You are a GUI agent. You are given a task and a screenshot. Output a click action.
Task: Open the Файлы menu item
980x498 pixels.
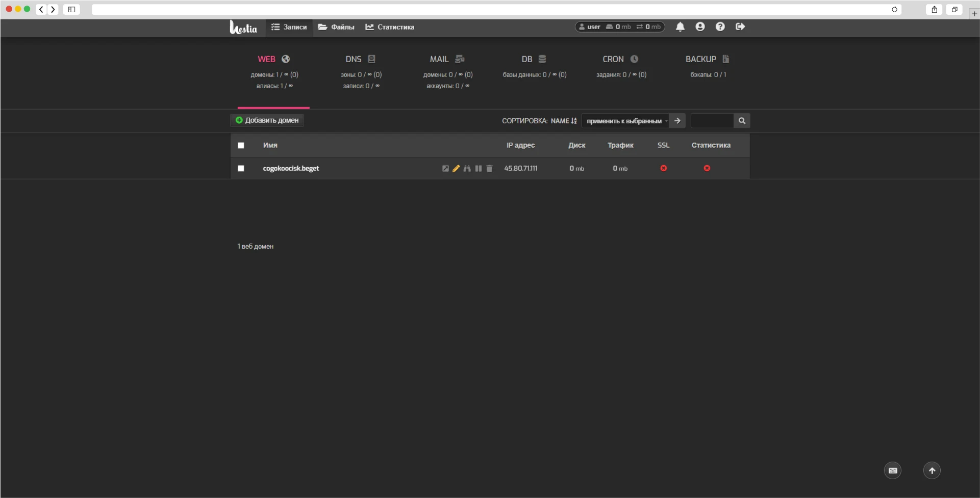[x=336, y=28]
